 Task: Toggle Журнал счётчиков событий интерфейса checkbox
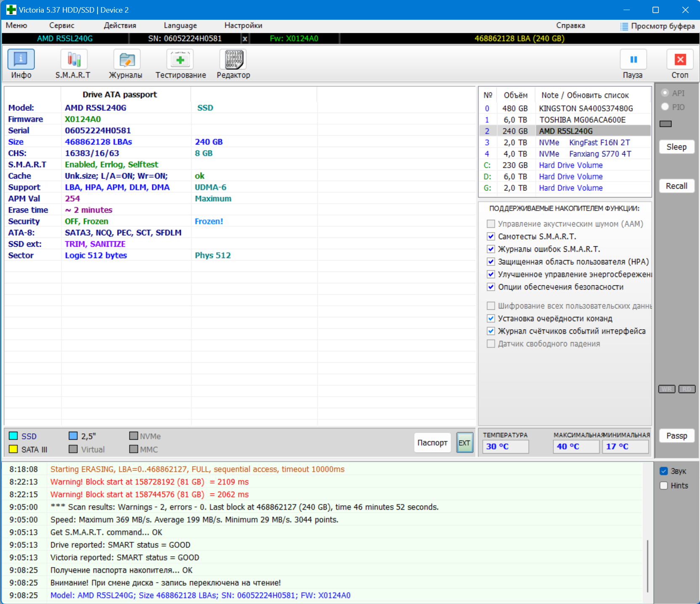(x=491, y=331)
